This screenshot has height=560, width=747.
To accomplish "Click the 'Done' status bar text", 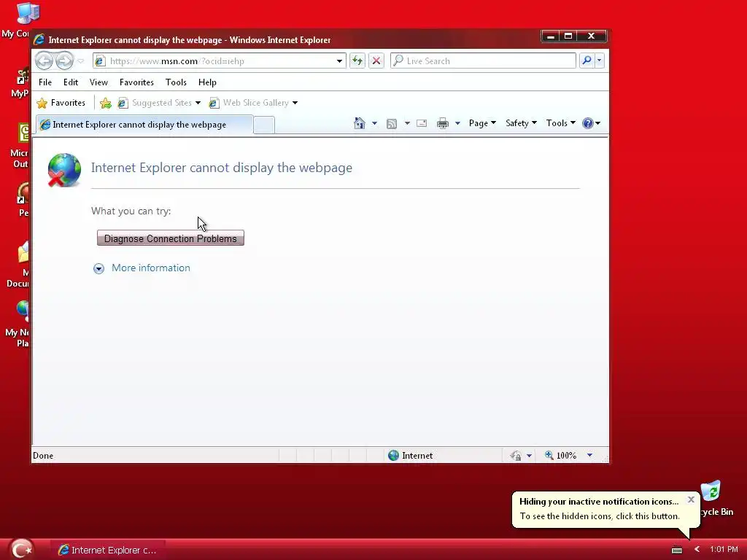I will click(x=43, y=456).
